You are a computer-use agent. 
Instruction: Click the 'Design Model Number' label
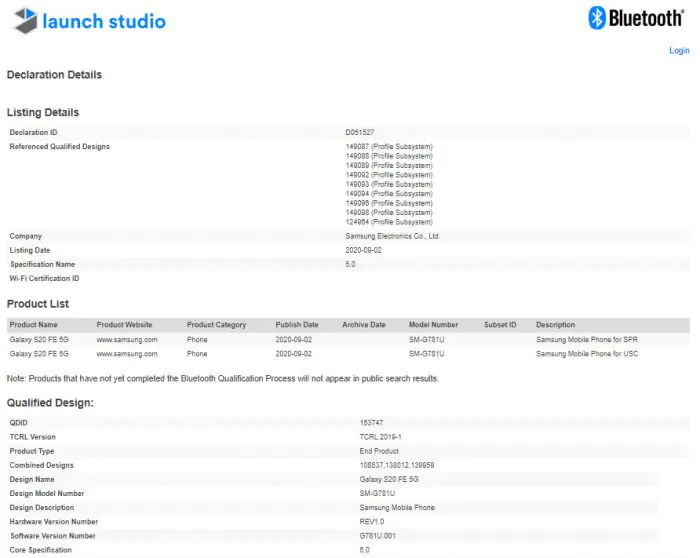pyautogui.click(x=46, y=493)
